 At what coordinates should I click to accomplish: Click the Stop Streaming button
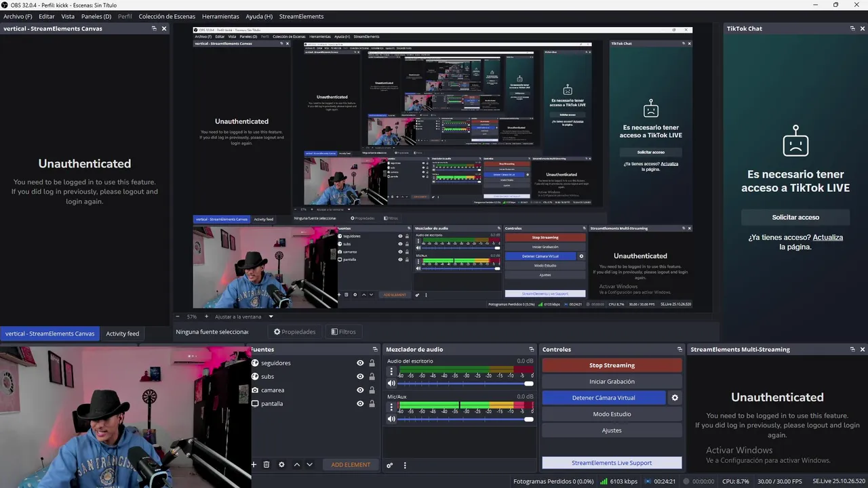612,365
